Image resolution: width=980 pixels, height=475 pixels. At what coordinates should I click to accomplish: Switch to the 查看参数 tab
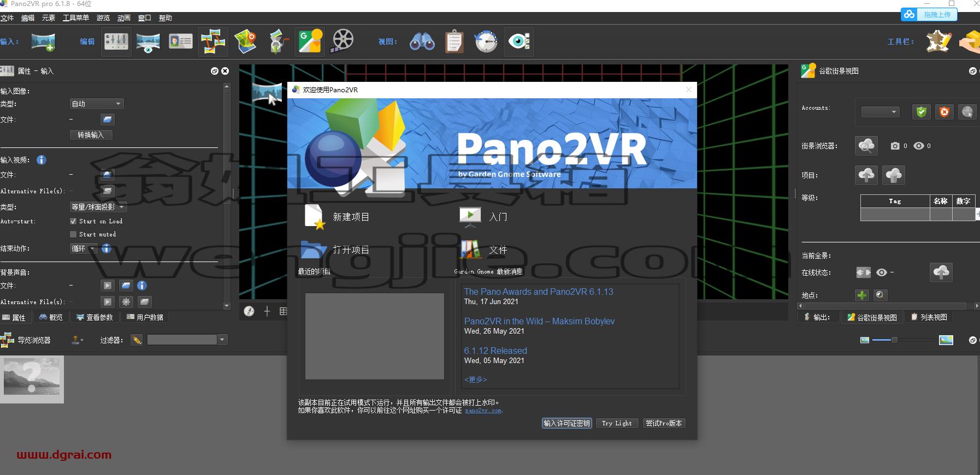click(95, 317)
